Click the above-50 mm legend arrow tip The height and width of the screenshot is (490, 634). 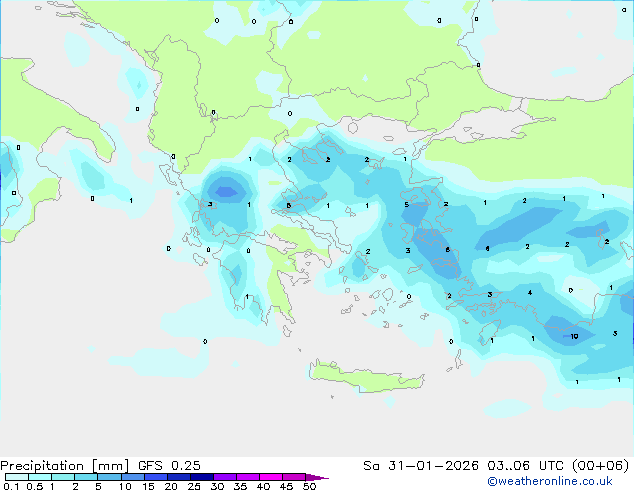tap(317, 477)
